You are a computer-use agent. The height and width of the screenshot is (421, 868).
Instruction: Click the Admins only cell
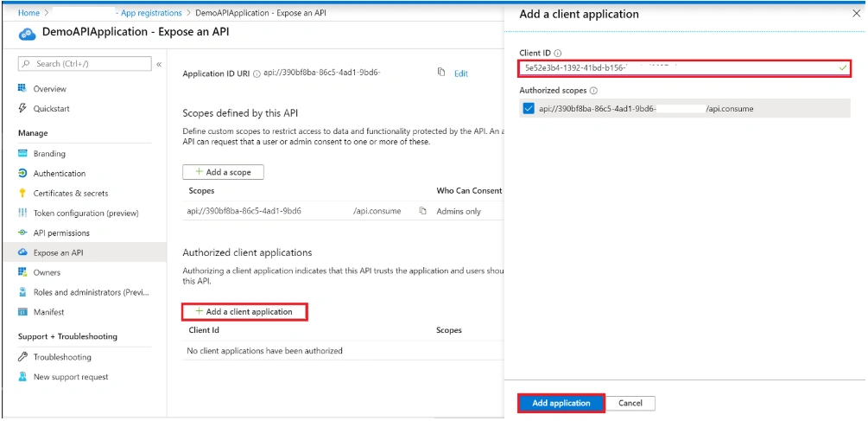pos(459,211)
